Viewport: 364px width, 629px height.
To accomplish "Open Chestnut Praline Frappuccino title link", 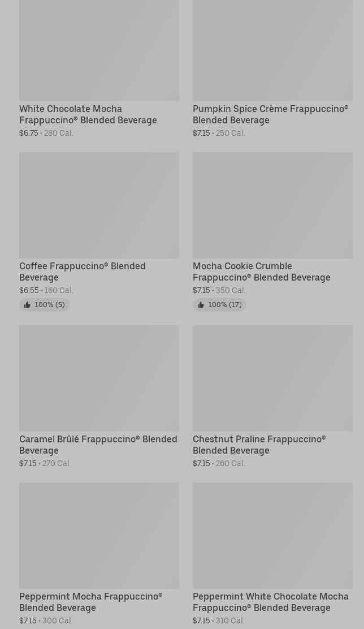I will coord(259,445).
